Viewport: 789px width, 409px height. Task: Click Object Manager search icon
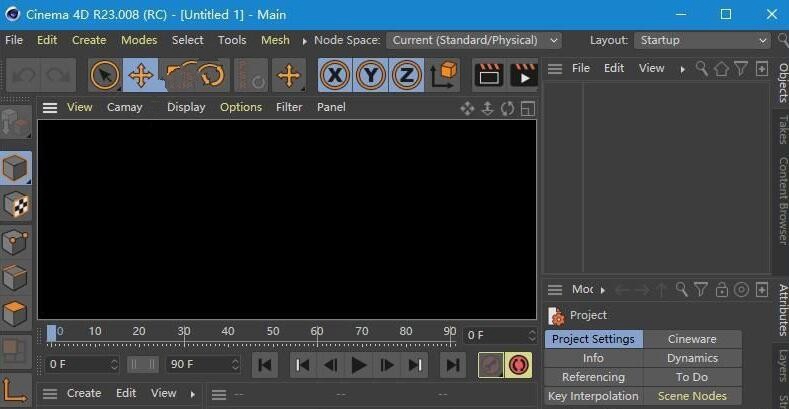tap(701, 68)
